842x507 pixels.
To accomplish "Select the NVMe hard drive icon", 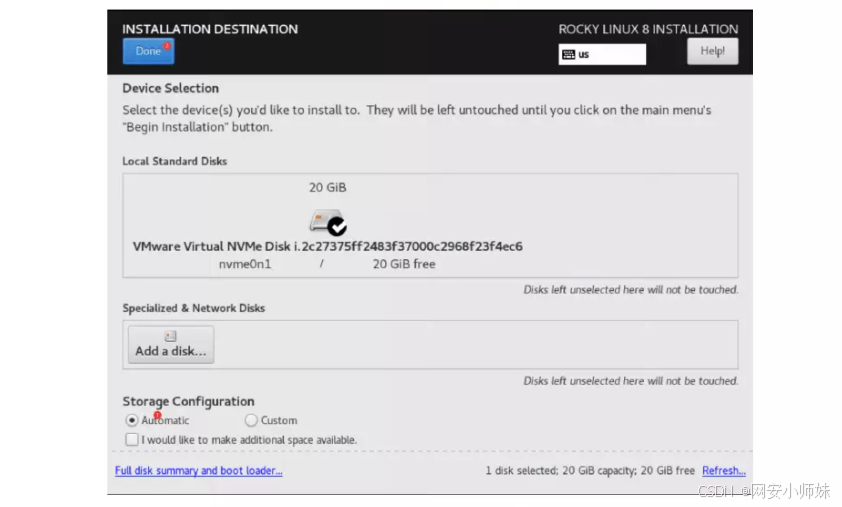I will coord(327,222).
